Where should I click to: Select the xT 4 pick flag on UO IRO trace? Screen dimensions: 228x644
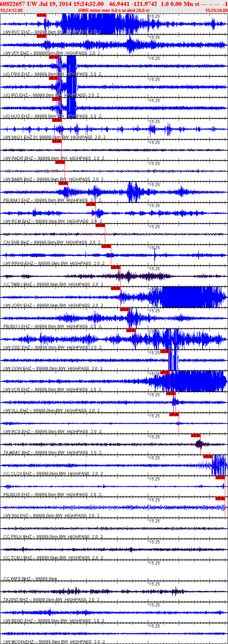pos(54,78)
